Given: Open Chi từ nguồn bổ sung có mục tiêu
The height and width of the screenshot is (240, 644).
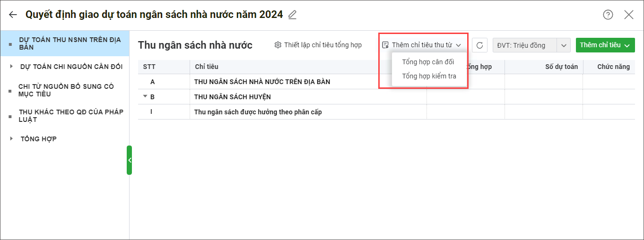Looking at the screenshot, I should pos(66,90).
